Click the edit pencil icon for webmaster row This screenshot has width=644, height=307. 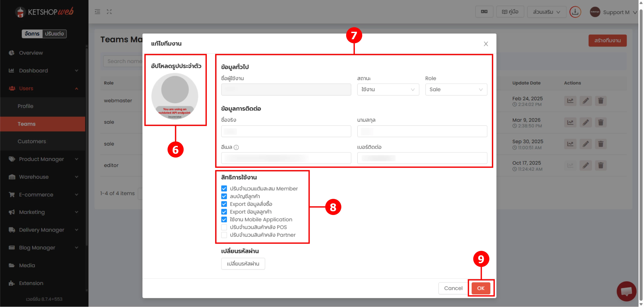585,101
